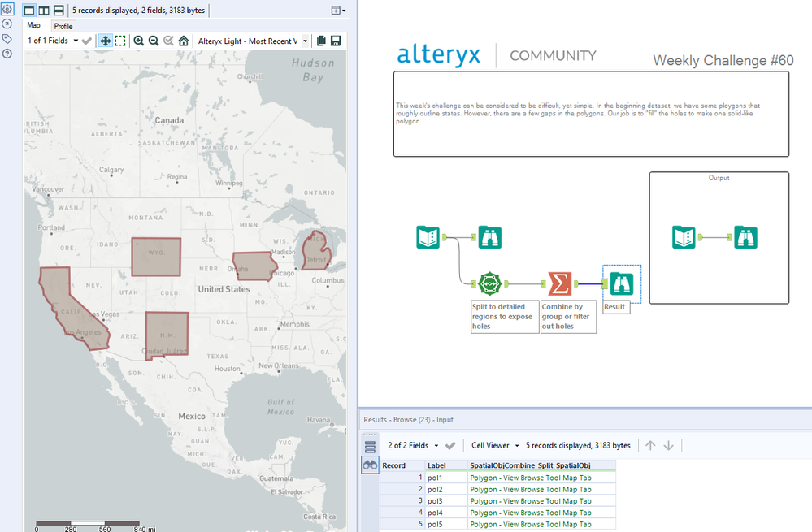
Task: Open the Help question mark icon
Action: [7, 54]
